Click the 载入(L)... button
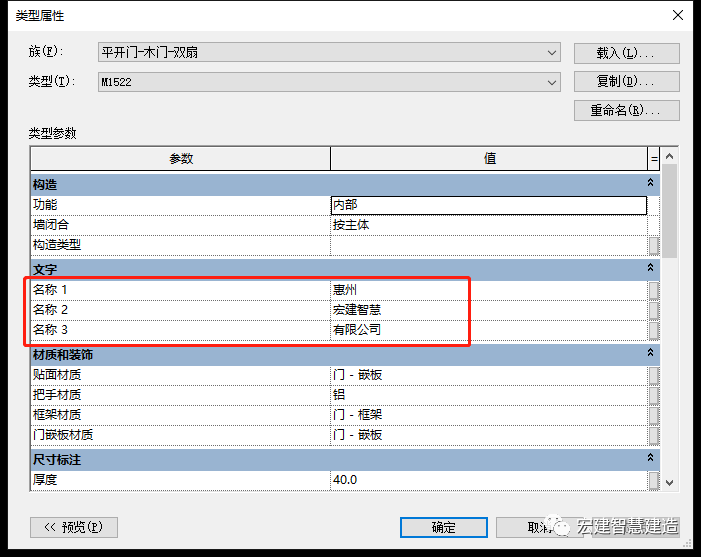This screenshot has width=701, height=557. pos(626,53)
